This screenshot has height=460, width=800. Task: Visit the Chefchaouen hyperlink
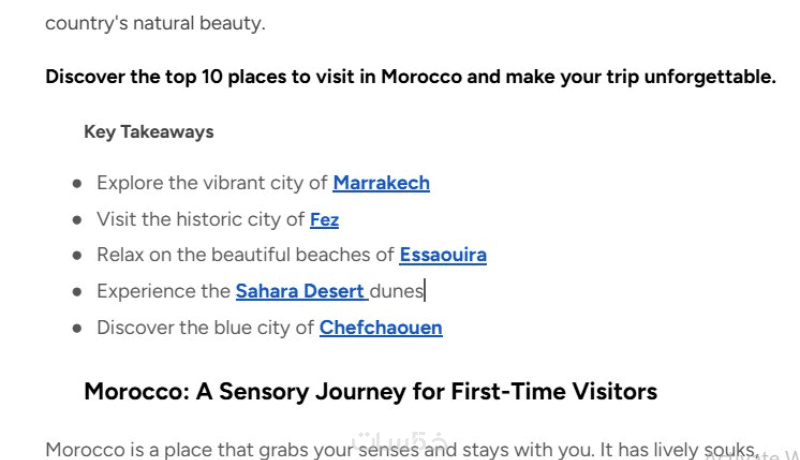(380, 327)
